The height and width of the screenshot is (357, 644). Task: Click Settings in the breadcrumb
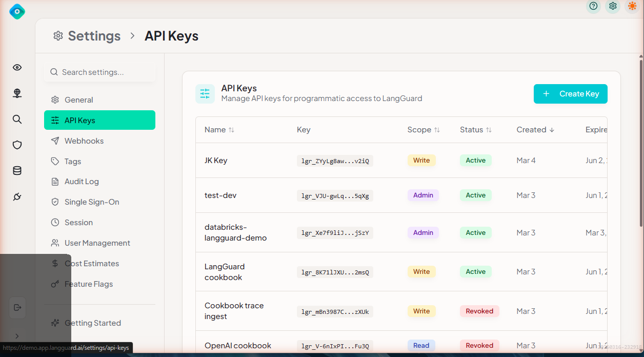coord(94,36)
